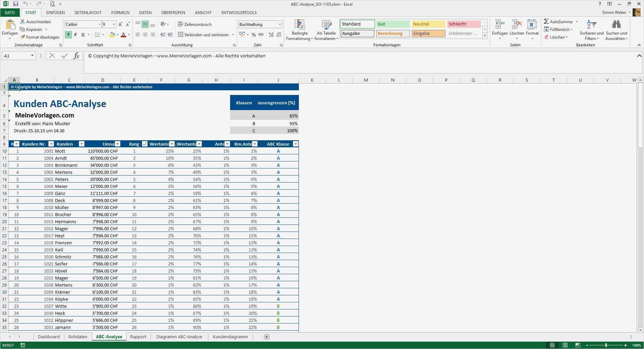Open the Buchhaltung number format dropdown
The width and height of the screenshot is (644, 349).
[x=279, y=24]
